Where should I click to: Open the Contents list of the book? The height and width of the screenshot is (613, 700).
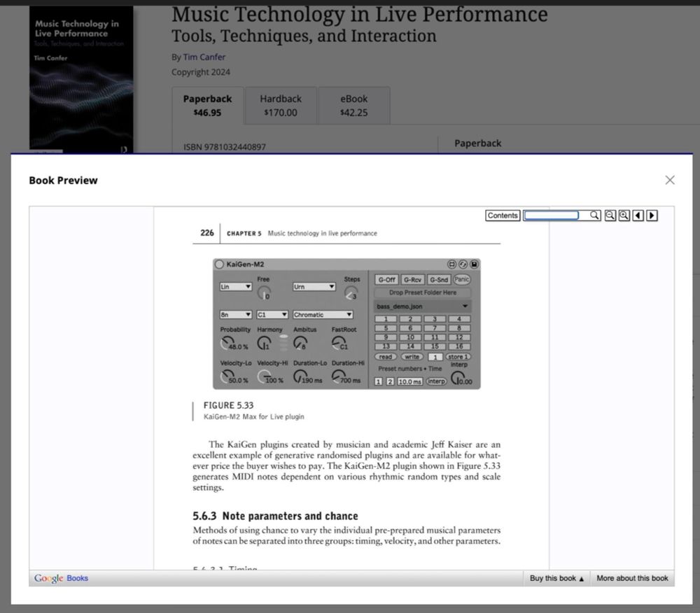pyautogui.click(x=503, y=216)
